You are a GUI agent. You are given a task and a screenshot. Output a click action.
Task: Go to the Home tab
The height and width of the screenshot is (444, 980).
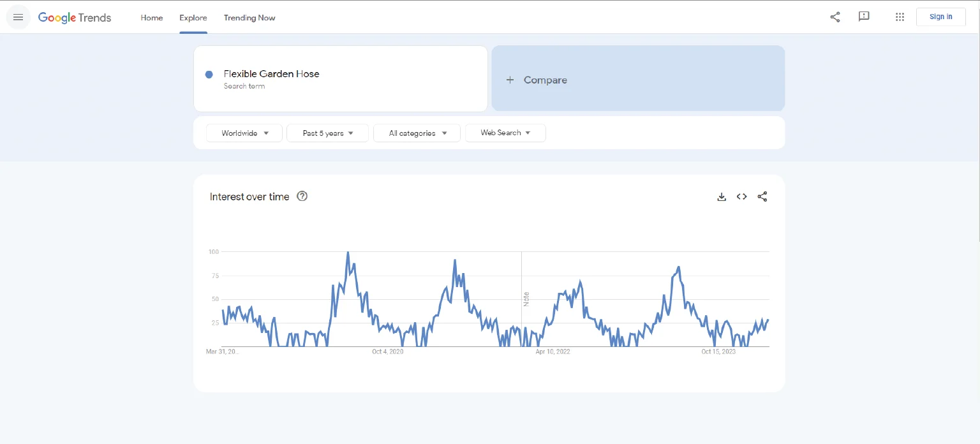(x=152, y=18)
